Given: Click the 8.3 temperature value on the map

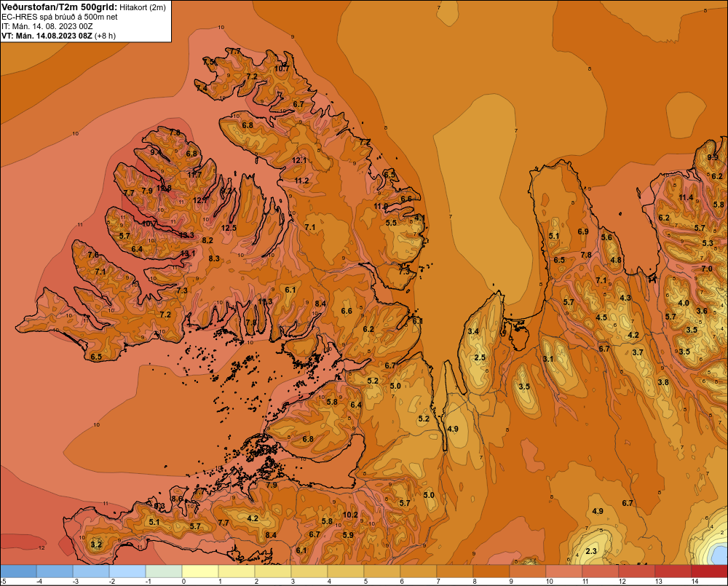Looking at the screenshot, I should [214, 258].
